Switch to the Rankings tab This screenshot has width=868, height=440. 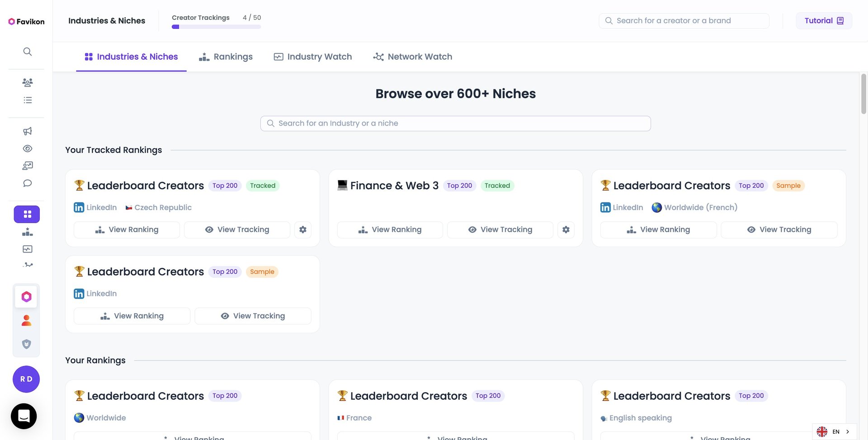(x=226, y=57)
